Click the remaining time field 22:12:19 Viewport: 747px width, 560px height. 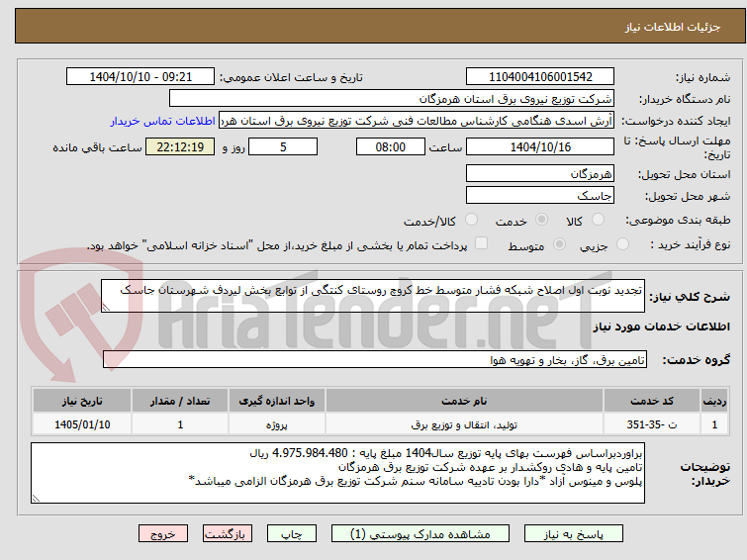[180, 146]
